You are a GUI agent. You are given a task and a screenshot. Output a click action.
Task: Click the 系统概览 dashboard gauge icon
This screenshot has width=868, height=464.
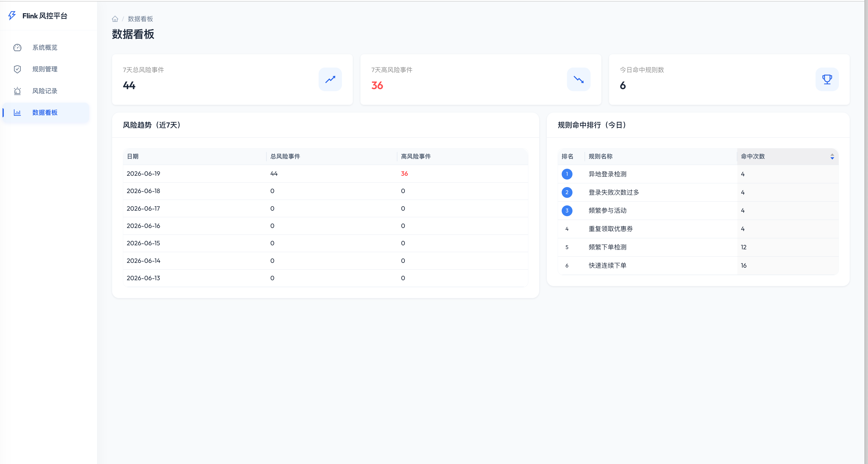[17, 47]
